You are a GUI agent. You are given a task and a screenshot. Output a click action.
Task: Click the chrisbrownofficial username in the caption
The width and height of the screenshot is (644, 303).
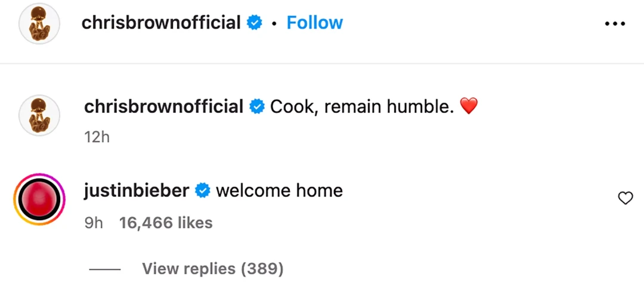pos(163,107)
